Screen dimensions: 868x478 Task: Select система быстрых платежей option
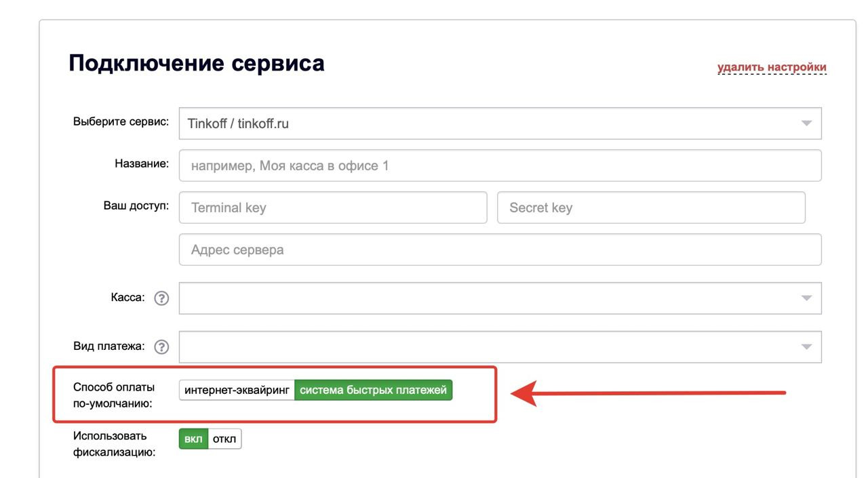pyautogui.click(x=373, y=391)
